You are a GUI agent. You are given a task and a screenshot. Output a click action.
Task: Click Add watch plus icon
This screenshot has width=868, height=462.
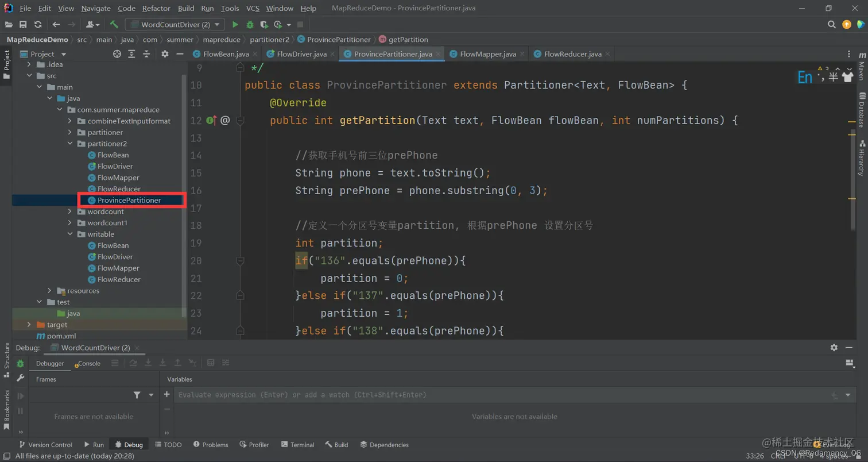click(167, 395)
